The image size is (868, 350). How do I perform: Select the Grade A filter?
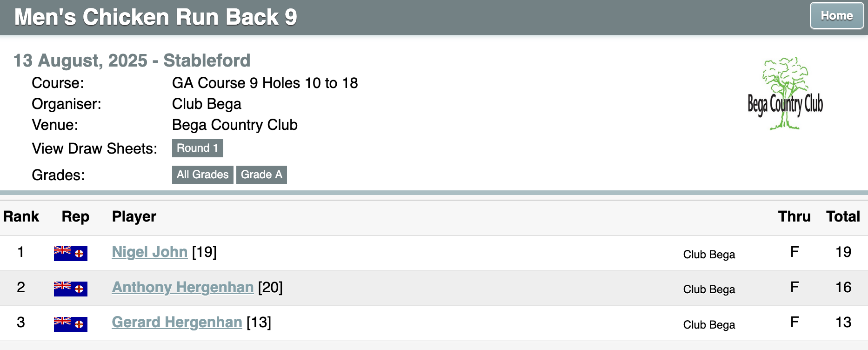pos(261,175)
